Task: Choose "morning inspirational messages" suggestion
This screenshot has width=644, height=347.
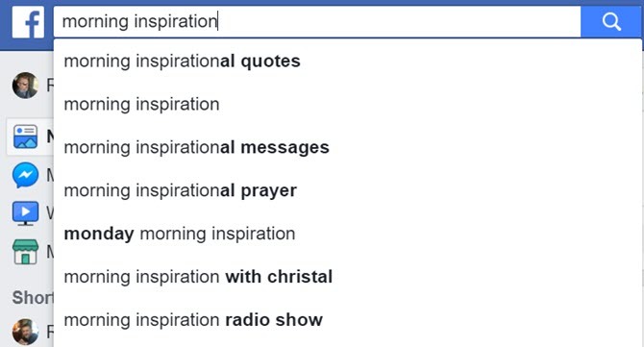Action: pyautogui.click(x=347, y=147)
